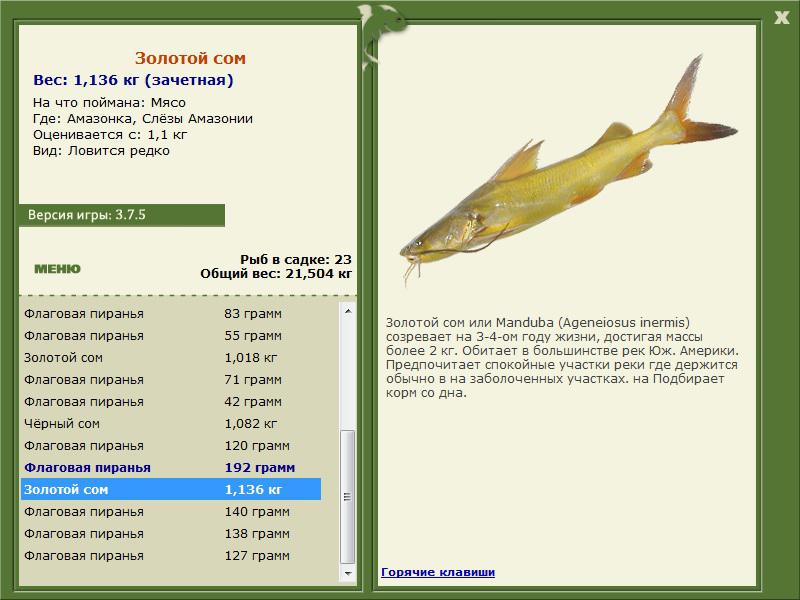Select Флаговая пиранья 138 грамм row

(170, 533)
